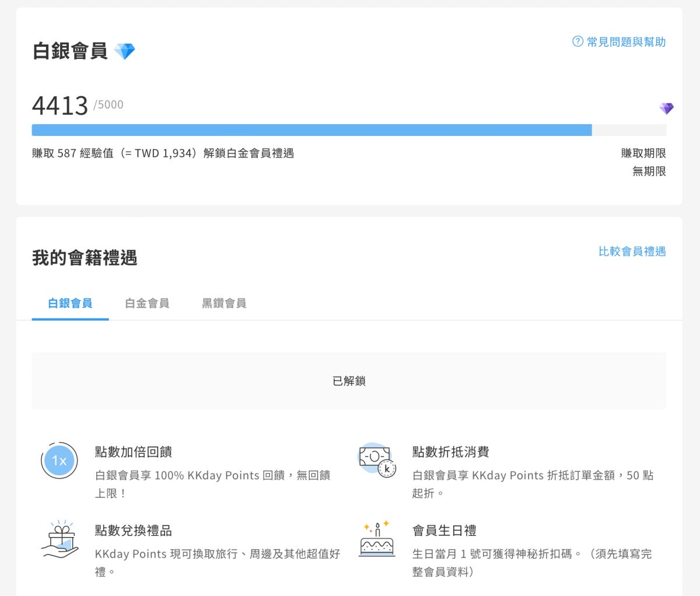The width and height of the screenshot is (700, 596).
Task: Click the 點數兌換禮品 title
Action: [x=134, y=531]
